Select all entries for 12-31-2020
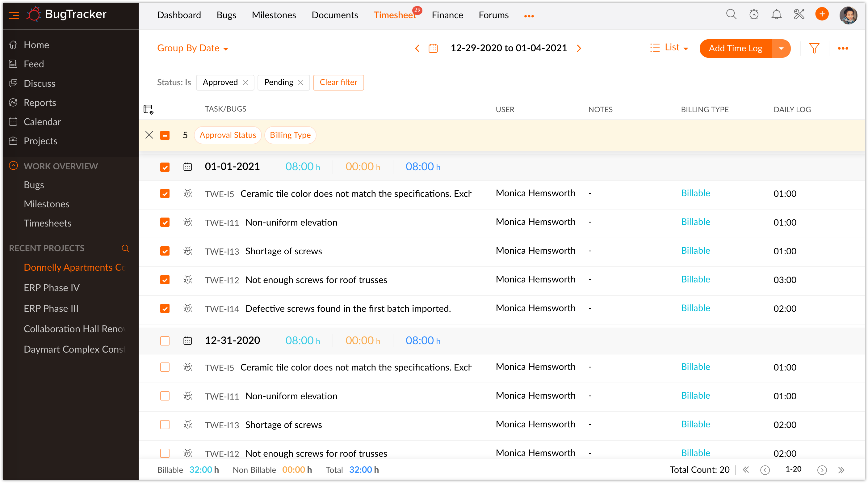Viewport: 868px width, 483px height. [165, 341]
